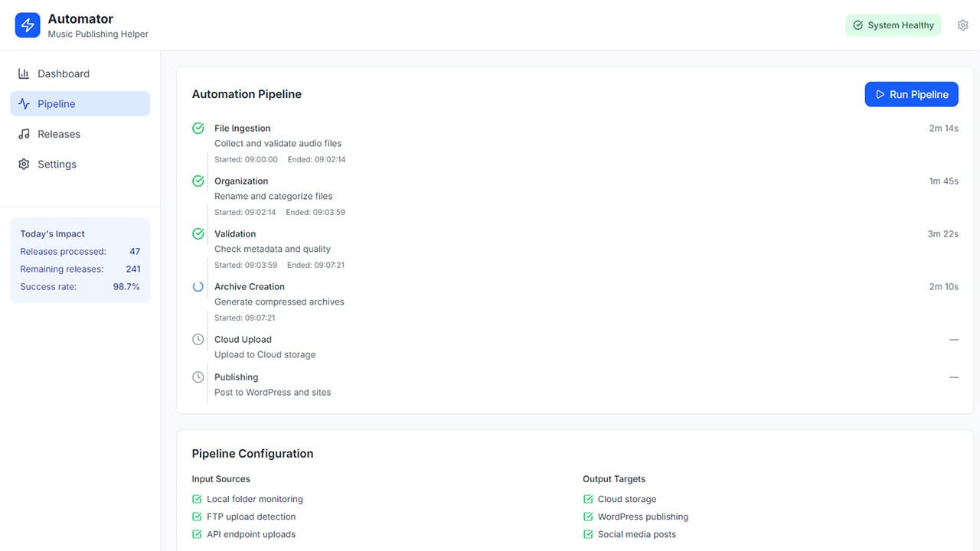
Task: Select the Pipeline sidebar item
Action: coord(80,103)
